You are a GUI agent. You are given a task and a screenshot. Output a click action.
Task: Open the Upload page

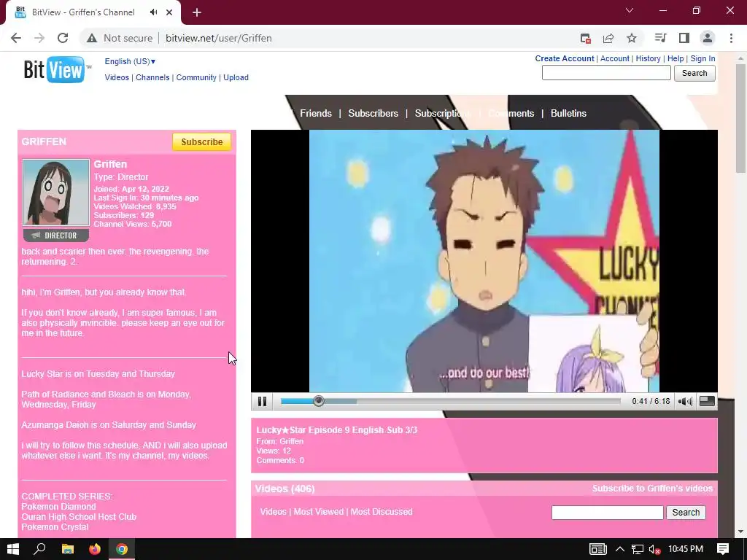[236, 77]
